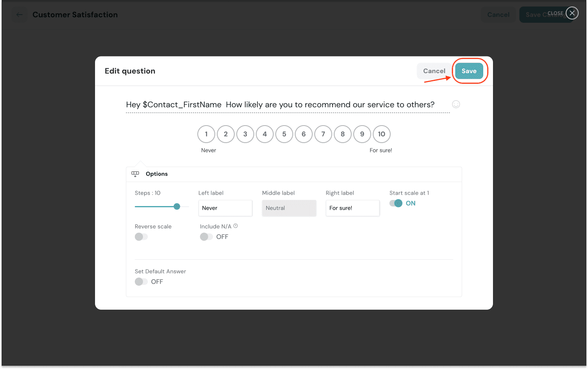Choose rating circle number 5
The height and width of the screenshot is (369, 588).
284,134
